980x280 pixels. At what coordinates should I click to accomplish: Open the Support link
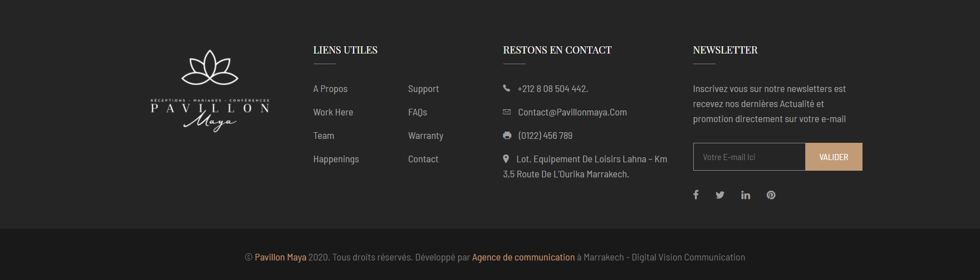[423, 89]
